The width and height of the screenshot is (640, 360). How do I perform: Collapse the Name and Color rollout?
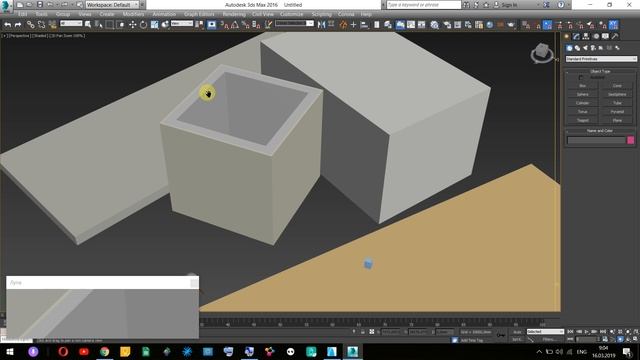point(600,131)
